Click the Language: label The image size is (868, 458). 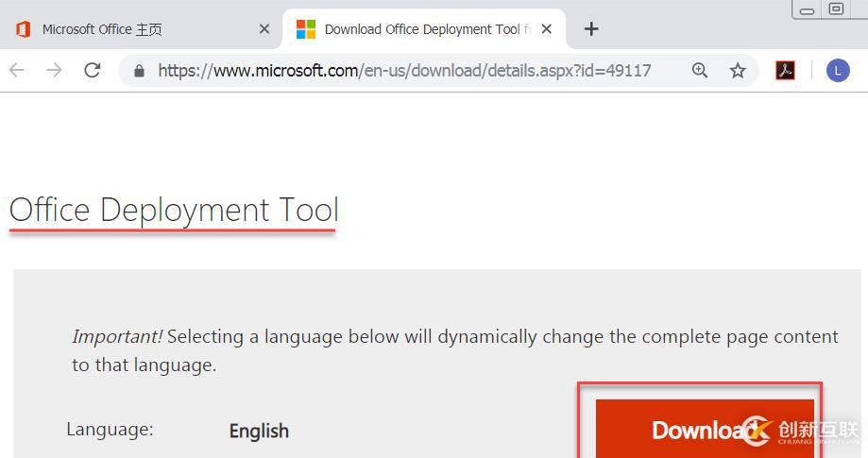click(110, 430)
